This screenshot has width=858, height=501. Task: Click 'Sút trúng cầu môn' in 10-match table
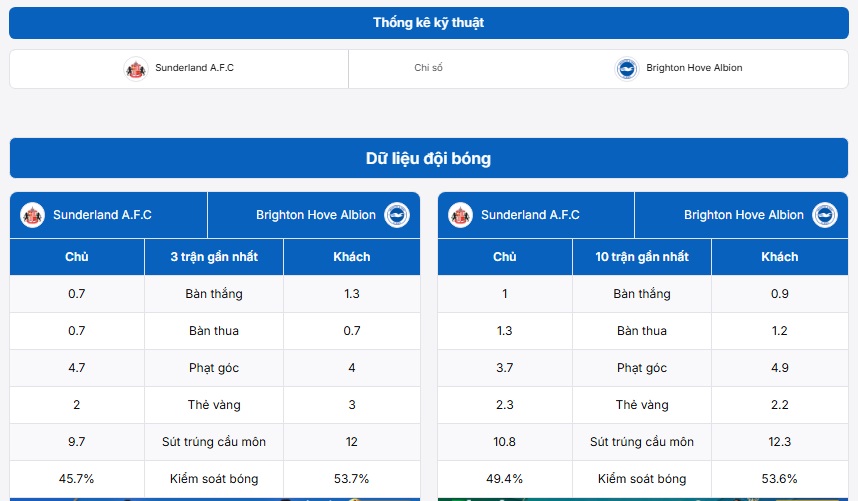[x=642, y=442]
